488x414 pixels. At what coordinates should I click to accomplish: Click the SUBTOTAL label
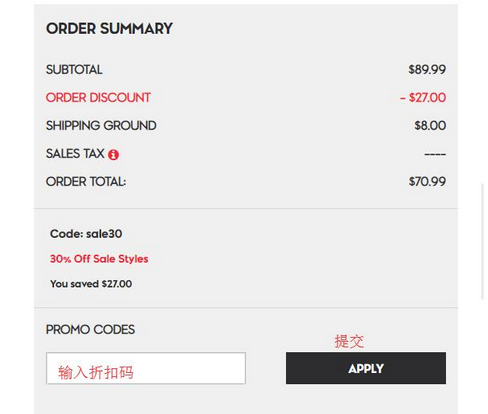(74, 69)
